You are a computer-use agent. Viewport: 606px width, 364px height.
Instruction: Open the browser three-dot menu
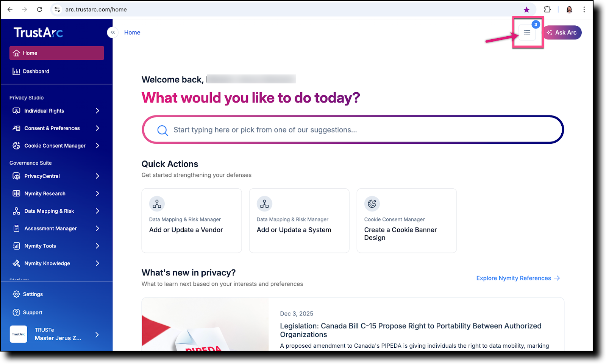click(x=584, y=9)
